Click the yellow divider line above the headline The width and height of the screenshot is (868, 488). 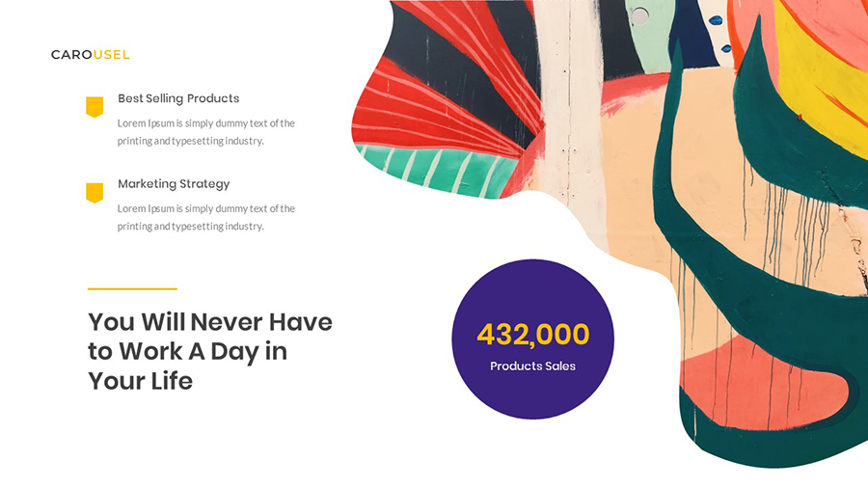pos(132,288)
